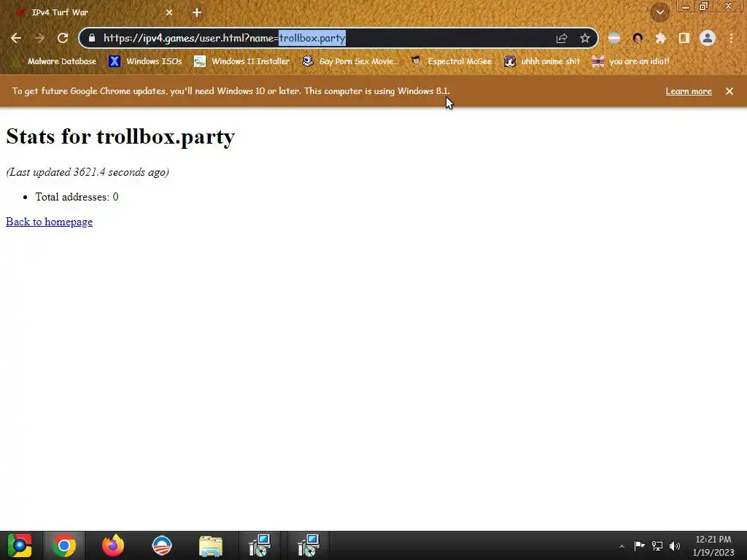The height and width of the screenshot is (560, 747).
Task: Open the blue circular logo taskbar app
Action: (x=161, y=545)
